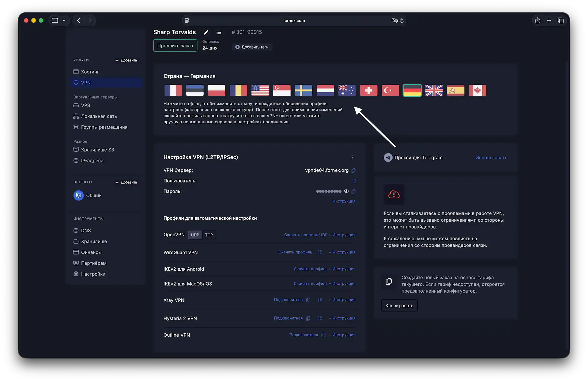Copy the VPN password to the clipboard
Screen dimensions: 588x382
pos(353,192)
